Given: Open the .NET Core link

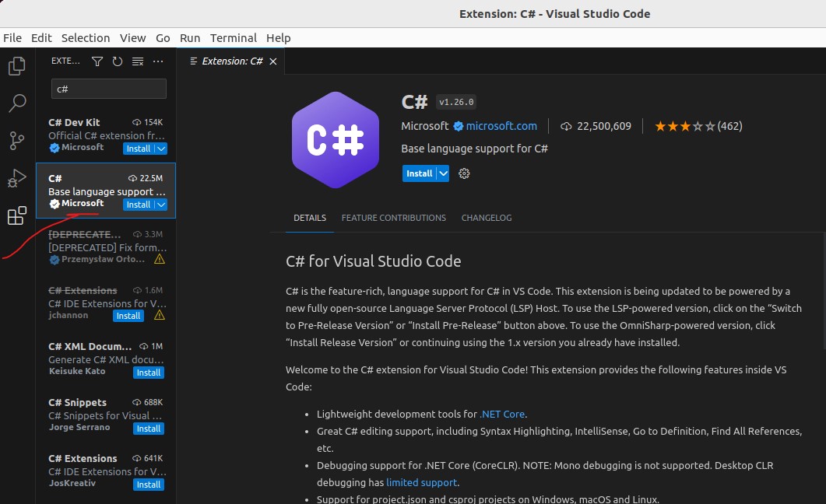Looking at the screenshot, I should click(502, 414).
